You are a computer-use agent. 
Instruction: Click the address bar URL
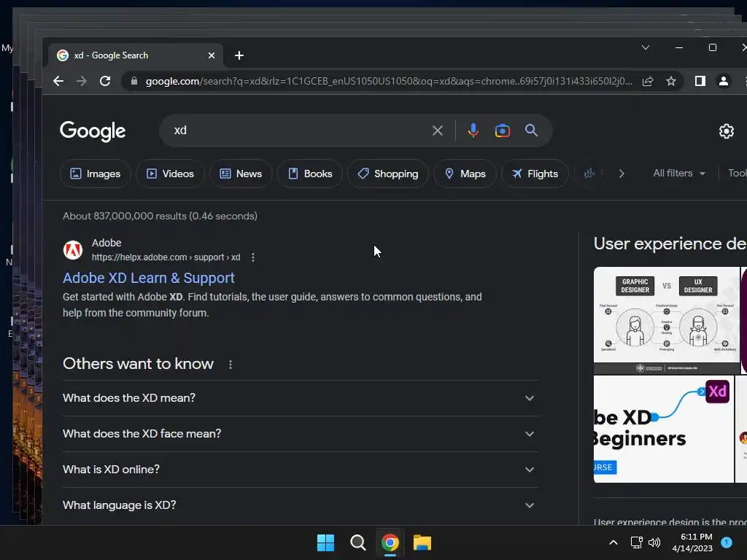pos(389,82)
